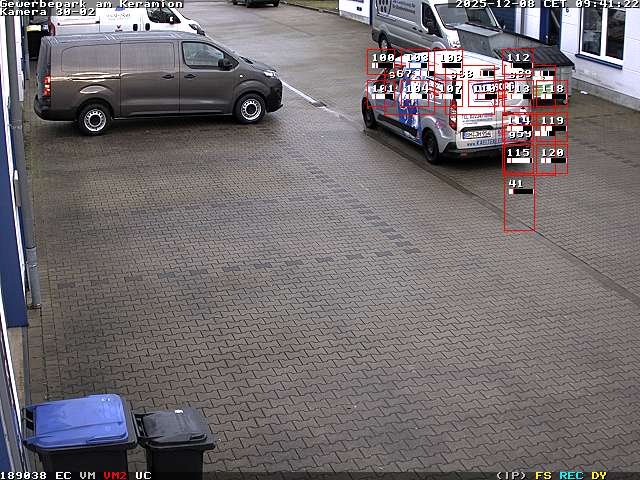The width and height of the screenshot is (640, 480).
Task: Select the detection box labeled 112
Action: [517, 62]
